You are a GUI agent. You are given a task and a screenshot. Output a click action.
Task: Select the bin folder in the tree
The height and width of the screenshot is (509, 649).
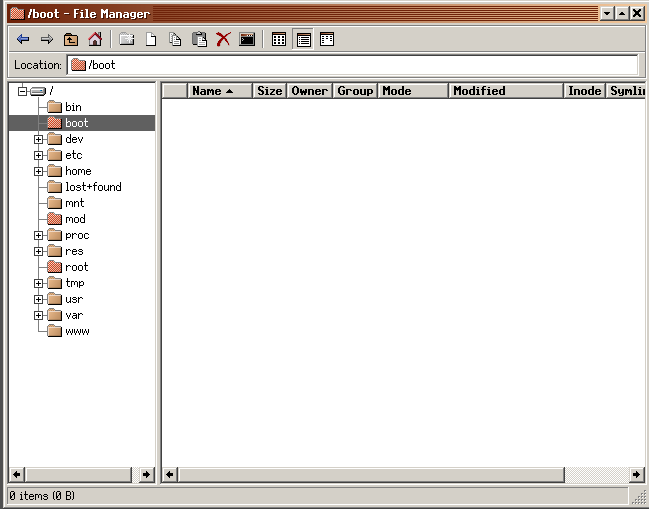point(65,107)
